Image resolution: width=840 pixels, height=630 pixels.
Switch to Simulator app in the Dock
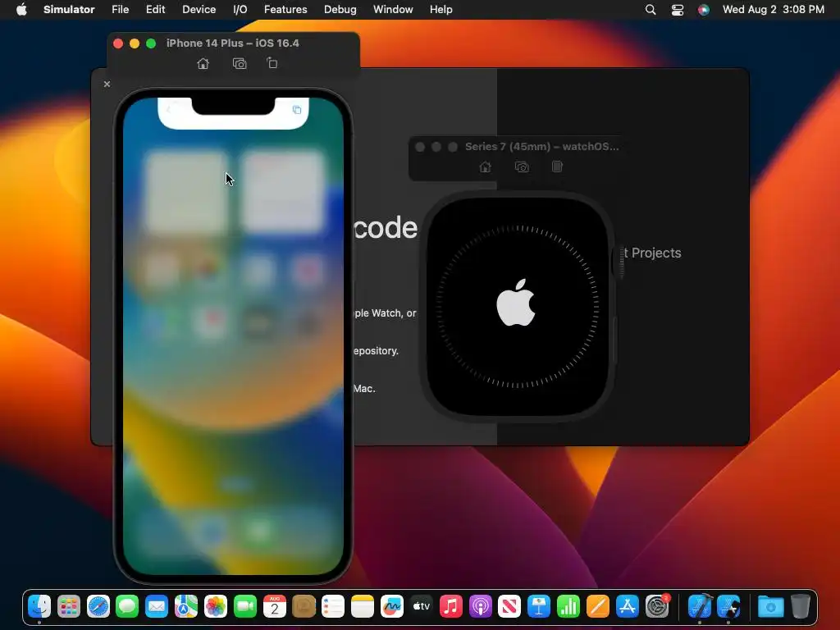[729, 606]
